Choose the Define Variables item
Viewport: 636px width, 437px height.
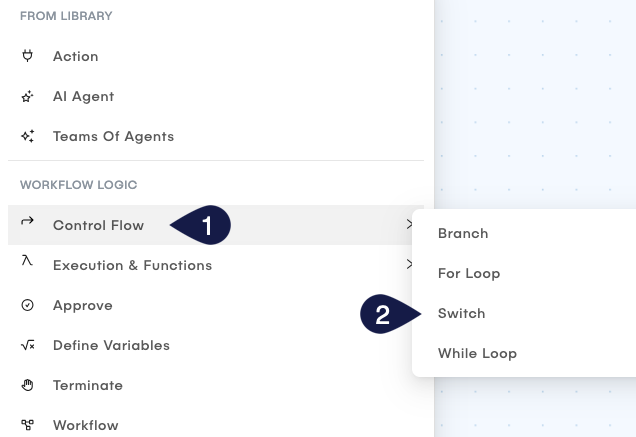[111, 345]
